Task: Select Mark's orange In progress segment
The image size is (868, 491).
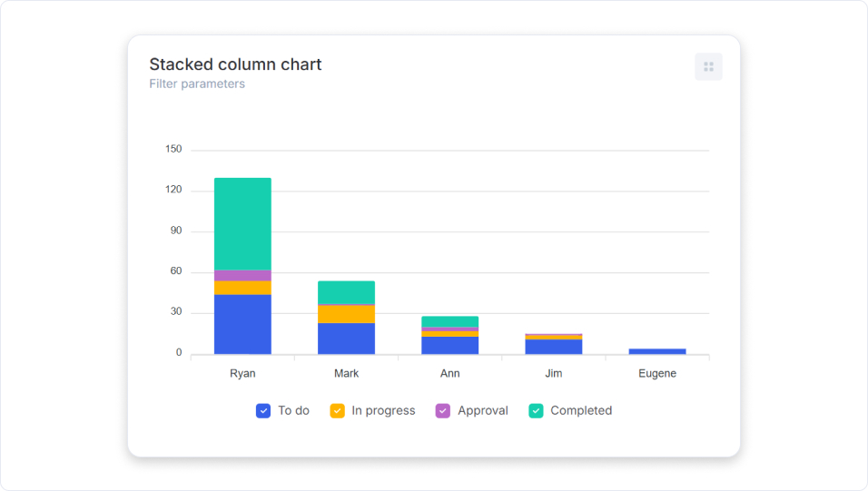Action: point(346,314)
